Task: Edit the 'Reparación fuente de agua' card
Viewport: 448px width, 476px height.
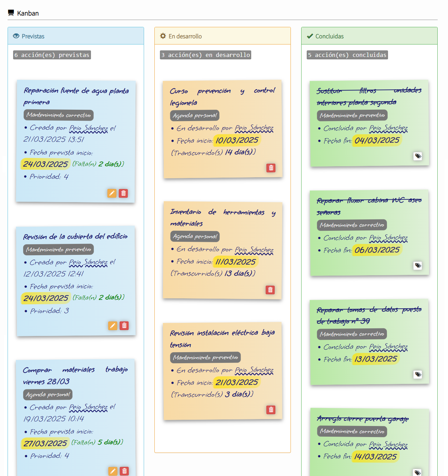Action: (x=112, y=193)
